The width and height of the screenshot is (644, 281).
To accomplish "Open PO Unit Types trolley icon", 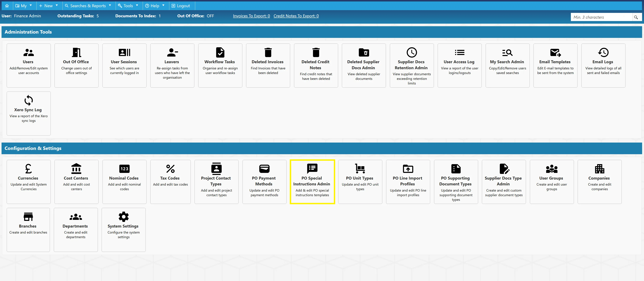I will pyautogui.click(x=360, y=169).
